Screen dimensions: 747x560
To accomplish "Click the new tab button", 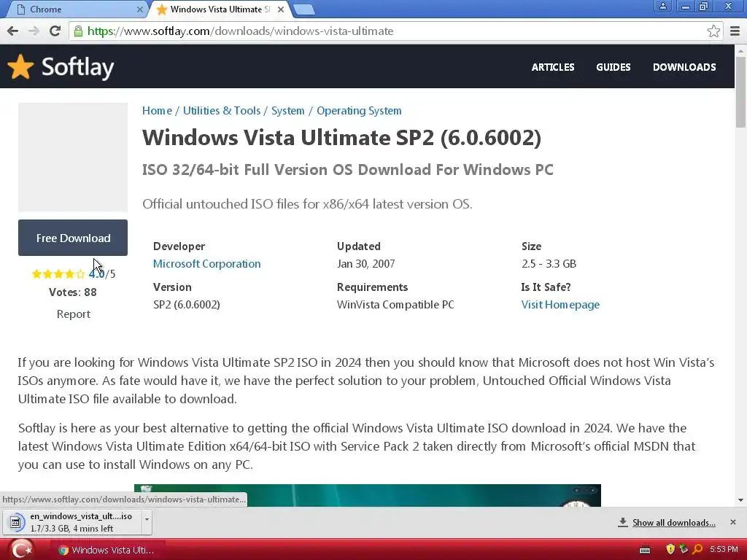I will (303, 9).
